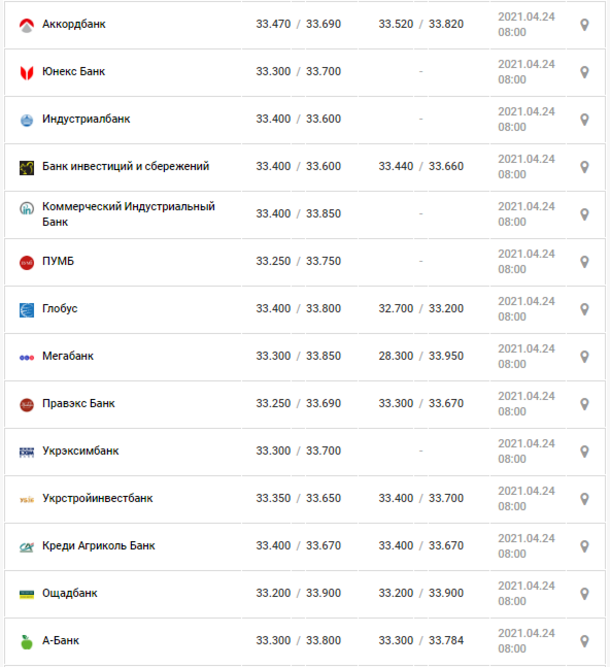This screenshot has height=667, width=610.
Task: Show location pin for Укрстройинвестбанк
Action: [x=585, y=499]
